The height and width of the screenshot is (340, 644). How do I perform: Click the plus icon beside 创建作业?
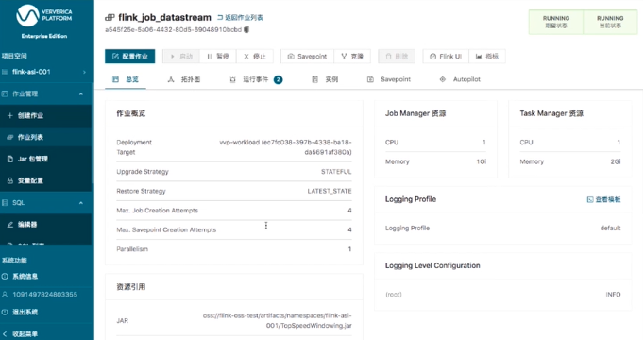10,116
